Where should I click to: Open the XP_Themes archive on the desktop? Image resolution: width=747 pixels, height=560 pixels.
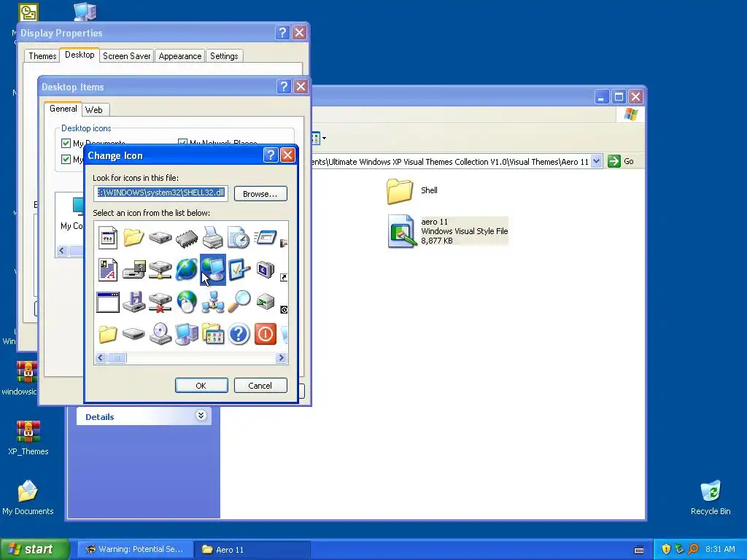[x=28, y=438]
